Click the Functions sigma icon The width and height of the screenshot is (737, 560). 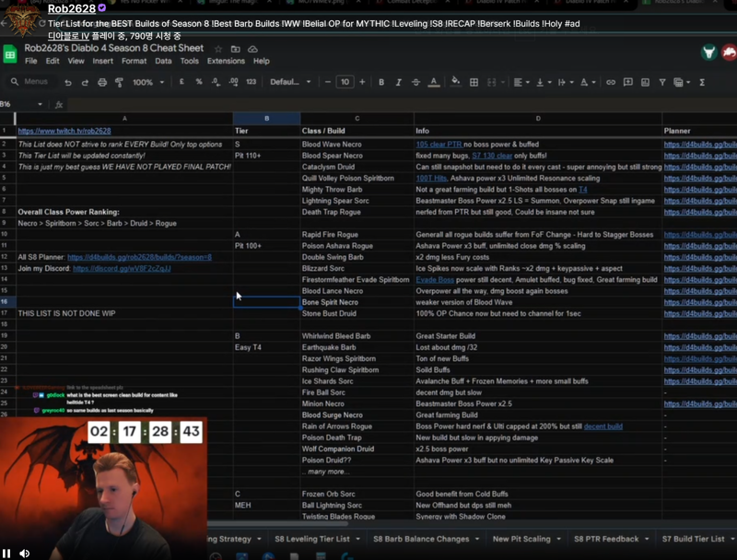click(x=702, y=82)
